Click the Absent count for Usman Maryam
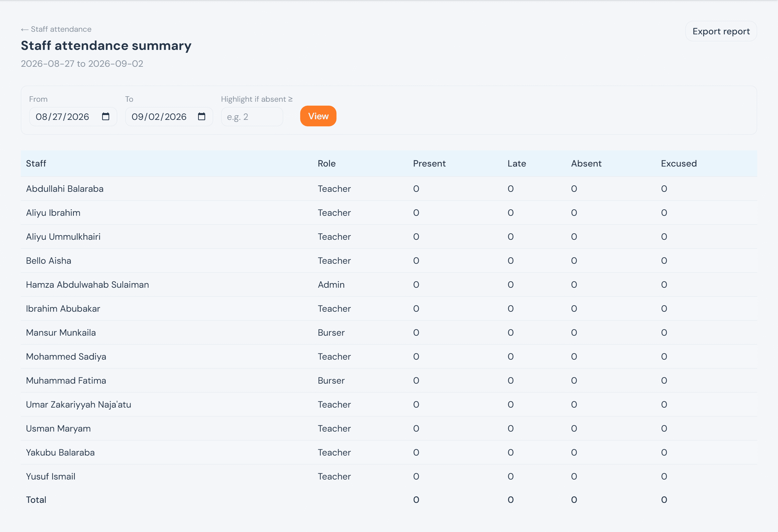The image size is (778, 532). tap(574, 429)
